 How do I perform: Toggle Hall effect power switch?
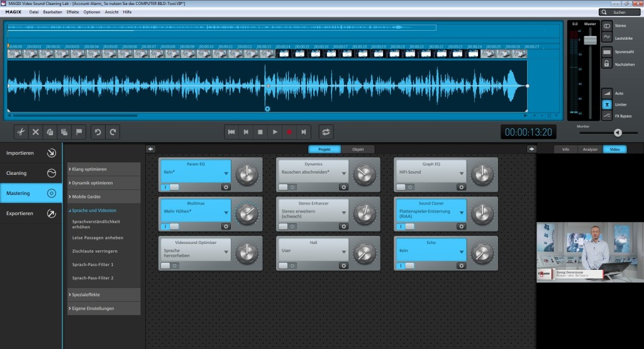(x=287, y=266)
